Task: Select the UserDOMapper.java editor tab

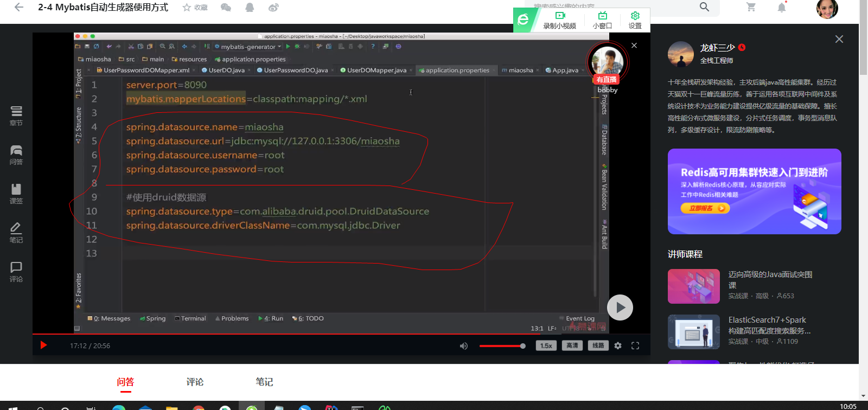Action: tap(376, 70)
